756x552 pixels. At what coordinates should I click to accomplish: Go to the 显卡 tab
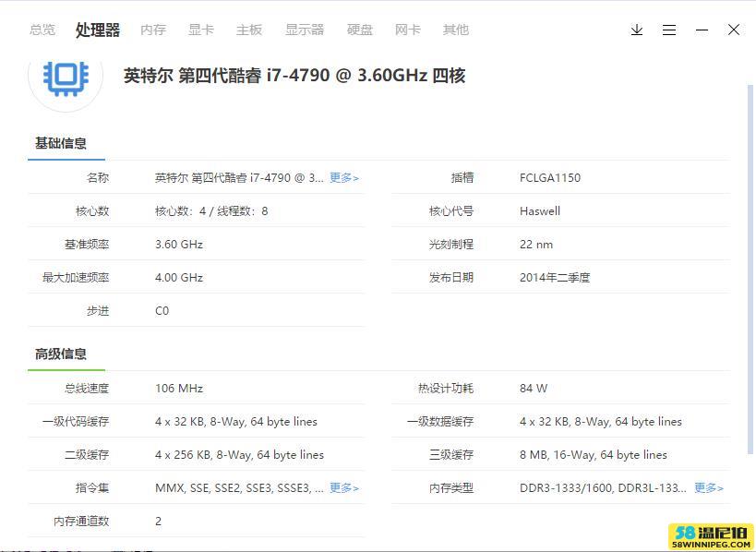tap(201, 30)
